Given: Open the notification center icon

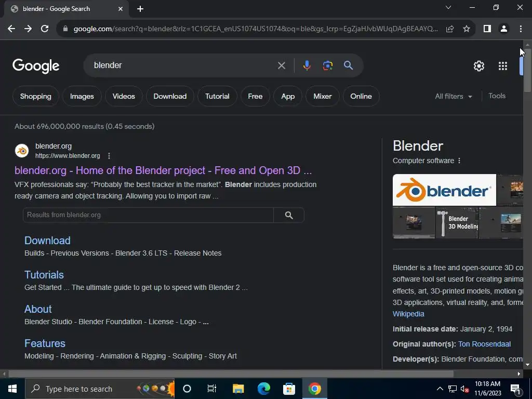Looking at the screenshot, I should coord(516,390).
